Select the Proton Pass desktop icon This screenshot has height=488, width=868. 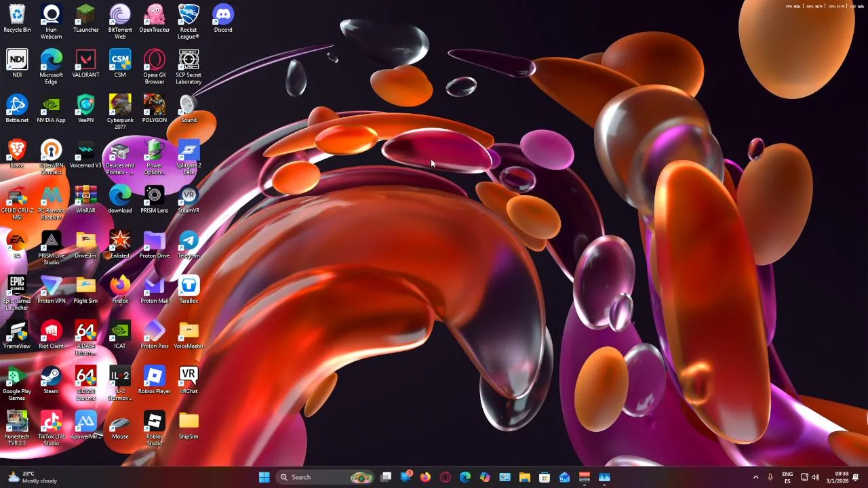coord(155,335)
